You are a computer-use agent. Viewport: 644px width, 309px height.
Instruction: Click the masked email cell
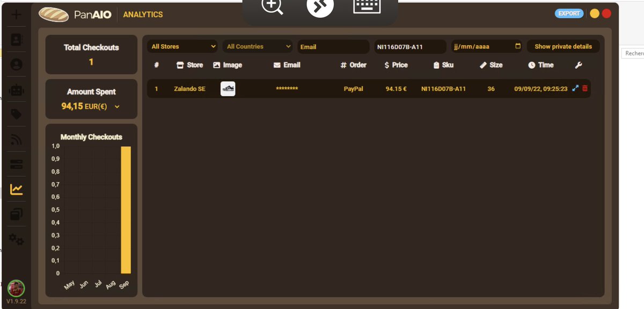point(287,89)
